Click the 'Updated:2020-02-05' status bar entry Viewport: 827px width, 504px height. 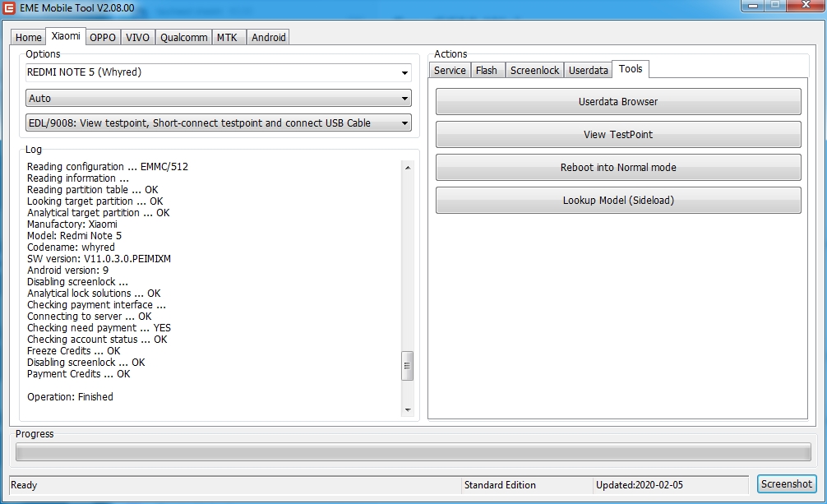pyautogui.click(x=640, y=485)
